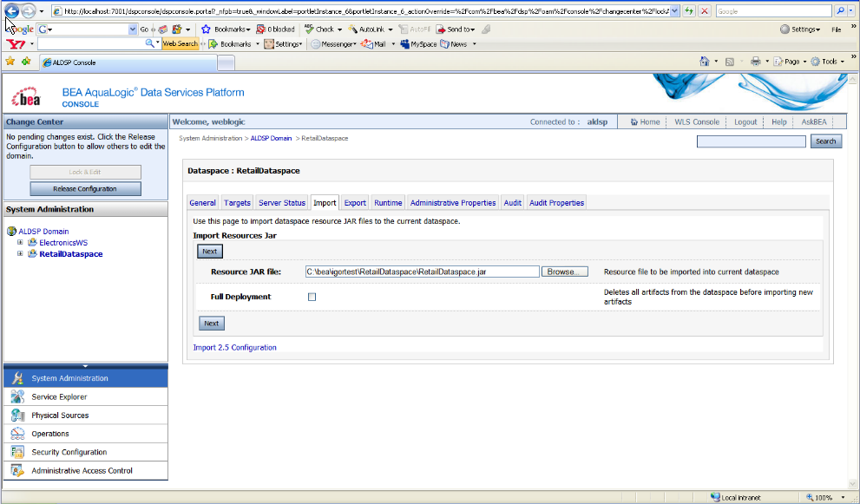Click the Release Configuration button
The height and width of the screenshot is (504, 860).
[85, 188]
